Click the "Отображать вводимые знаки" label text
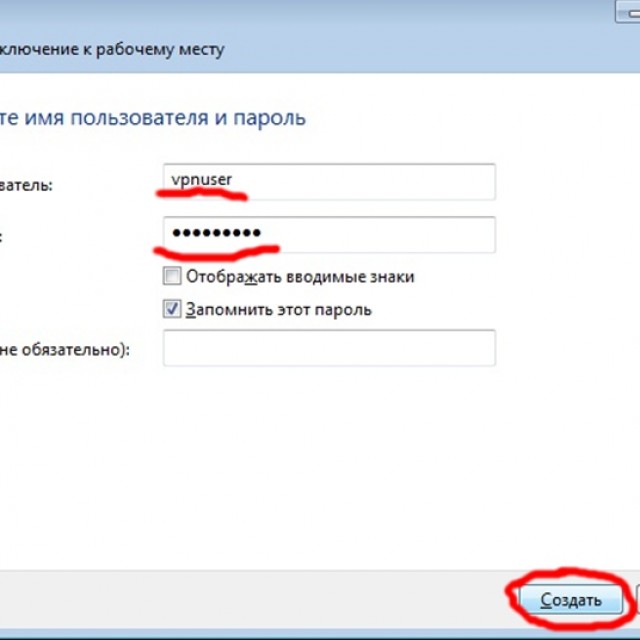640x640 pixels. point(300,276)
